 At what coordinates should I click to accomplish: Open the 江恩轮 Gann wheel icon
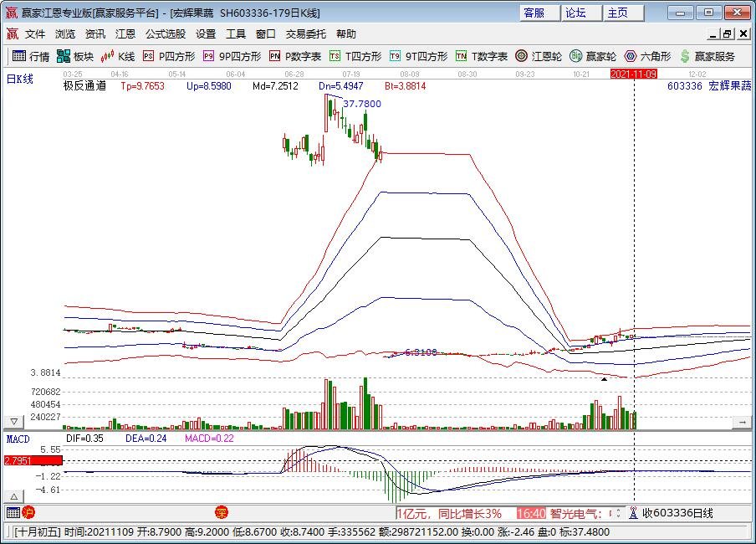521,56
